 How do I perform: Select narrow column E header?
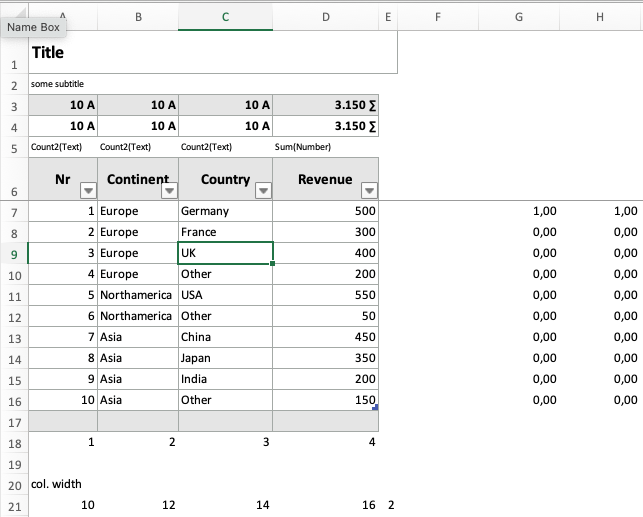tap(388, 17)
